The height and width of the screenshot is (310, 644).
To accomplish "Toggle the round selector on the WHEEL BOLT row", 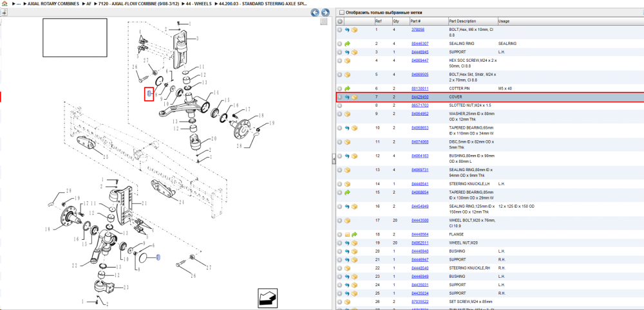I will [339, 221].
